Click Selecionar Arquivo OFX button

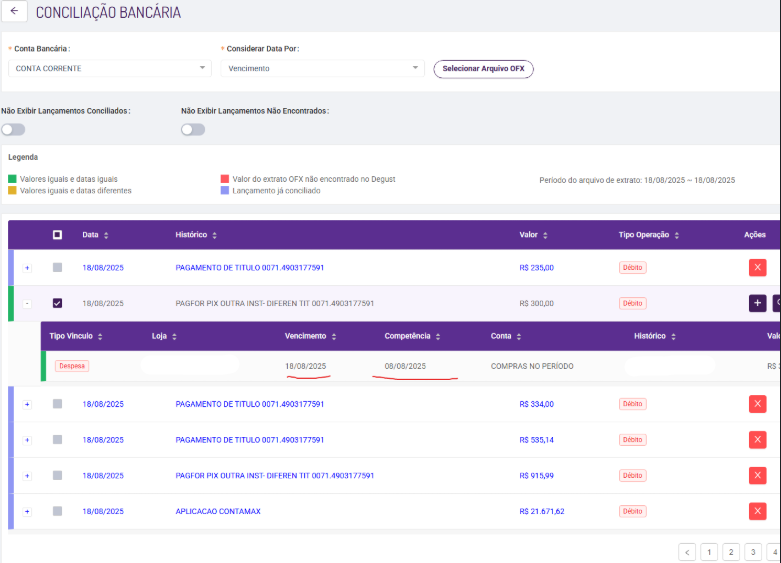[x=483, y=68]
